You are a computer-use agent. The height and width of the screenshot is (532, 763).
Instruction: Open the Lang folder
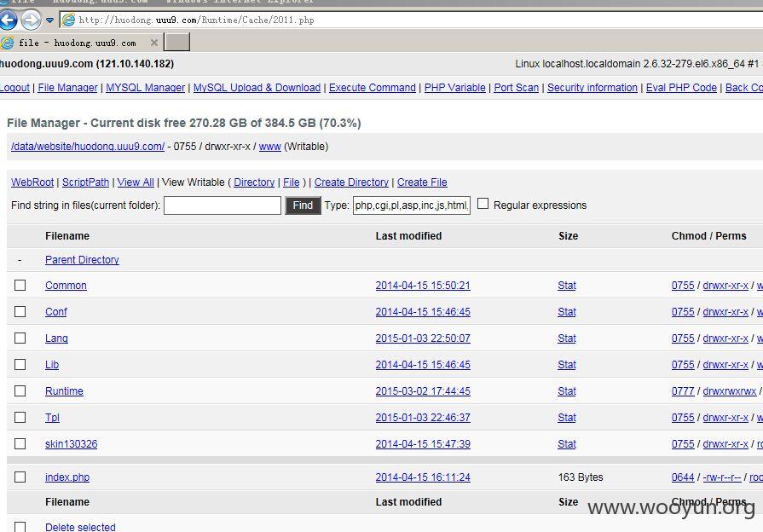56,338
